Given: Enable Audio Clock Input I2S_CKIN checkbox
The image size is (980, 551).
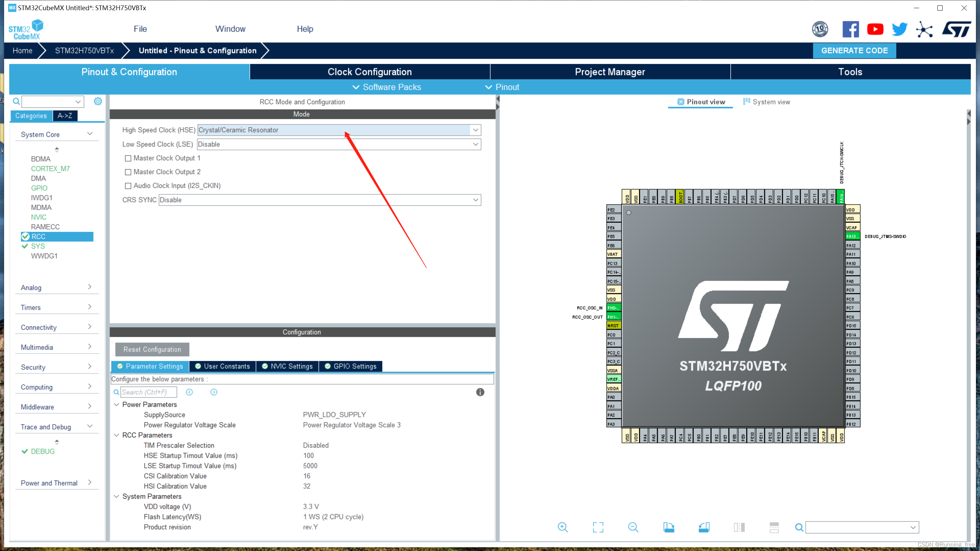Looking at the screenshot, I should tap(128, 185).
